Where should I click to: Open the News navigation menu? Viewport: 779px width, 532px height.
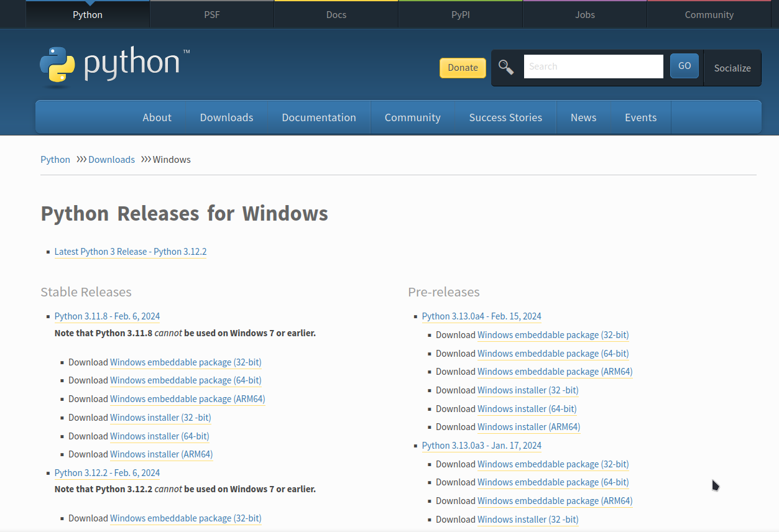[x=583, y=117]
